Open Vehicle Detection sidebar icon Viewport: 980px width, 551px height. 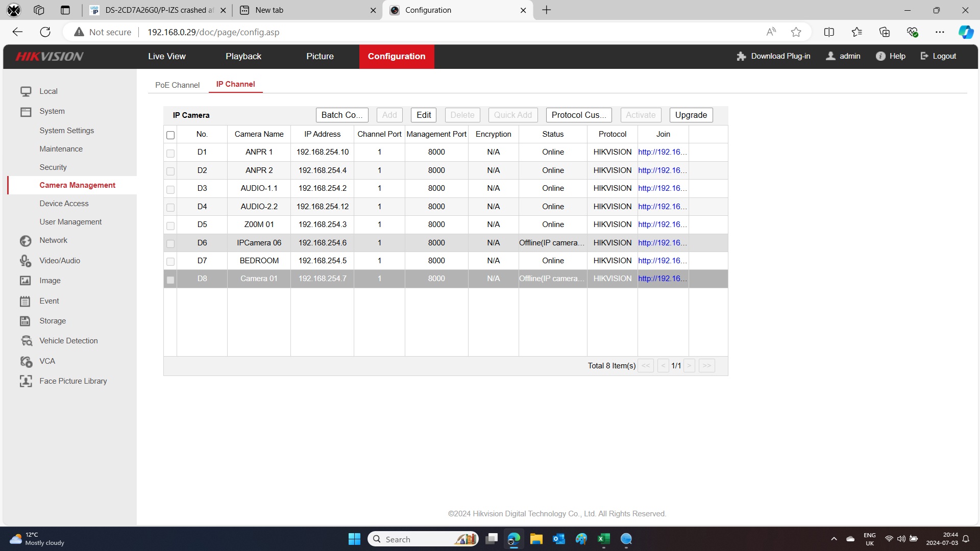26,341
